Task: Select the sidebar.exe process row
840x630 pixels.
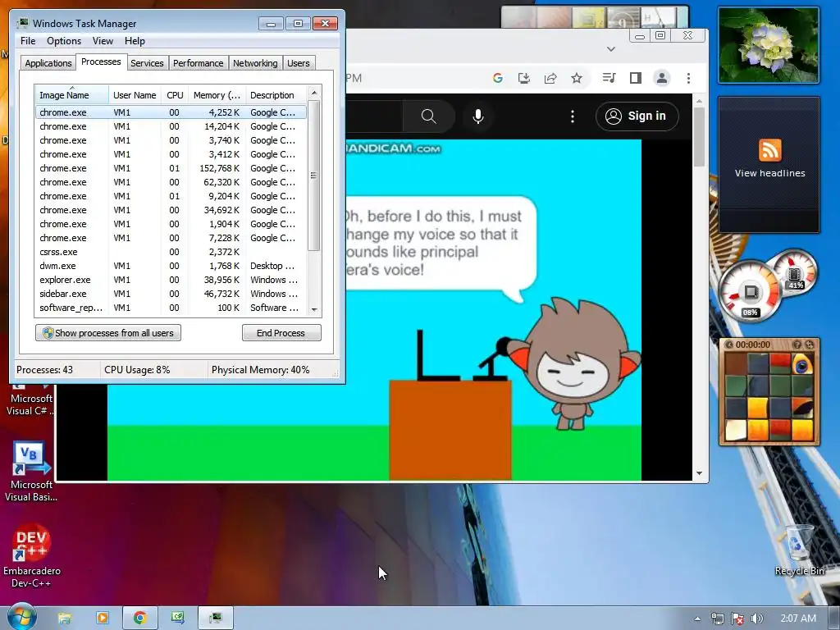Action: pos(171,294)
